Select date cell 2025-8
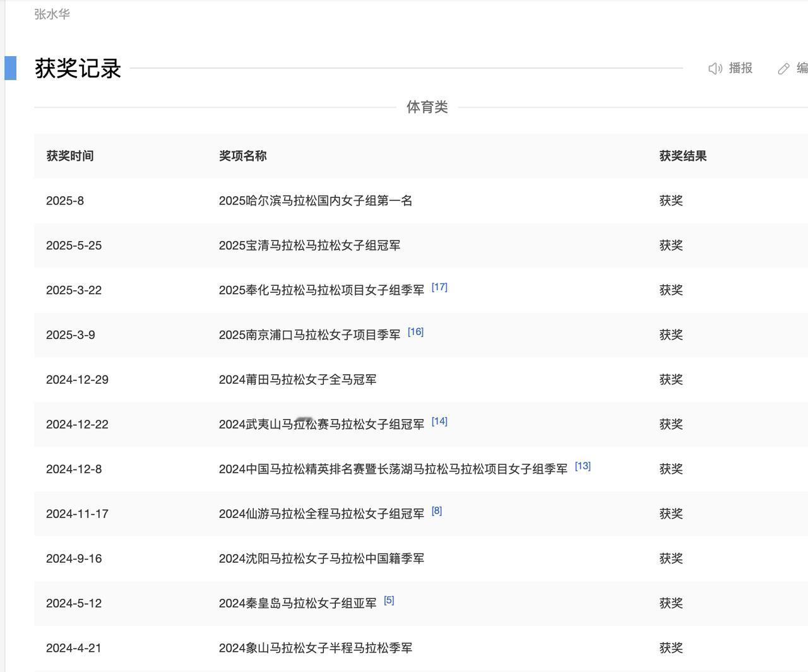 pos(64,201)
